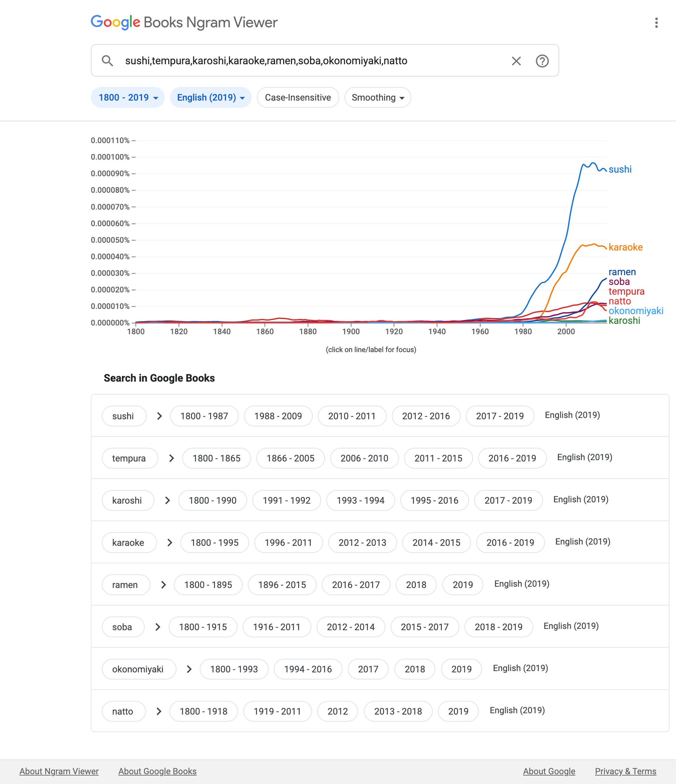Open the About Google Books link

click(157, 771)
